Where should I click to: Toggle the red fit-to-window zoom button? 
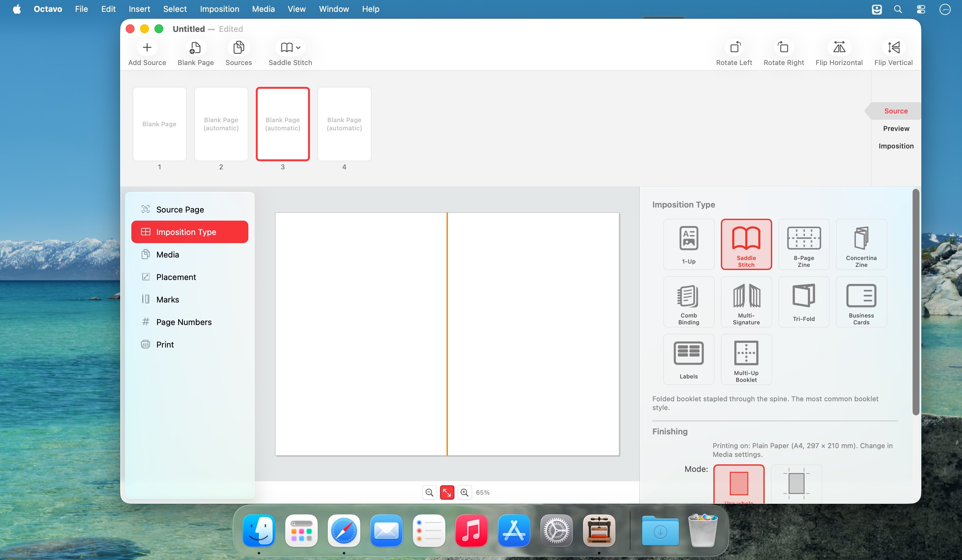coord(447,492)
